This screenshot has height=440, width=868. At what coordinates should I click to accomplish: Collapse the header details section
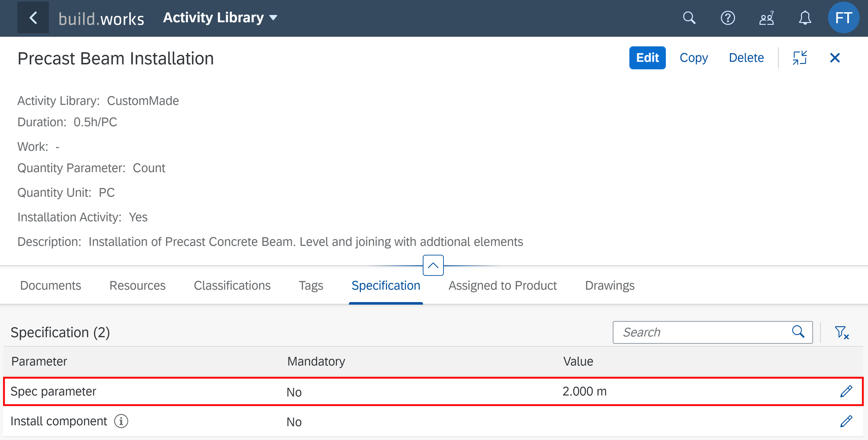(x=433, y=265)
